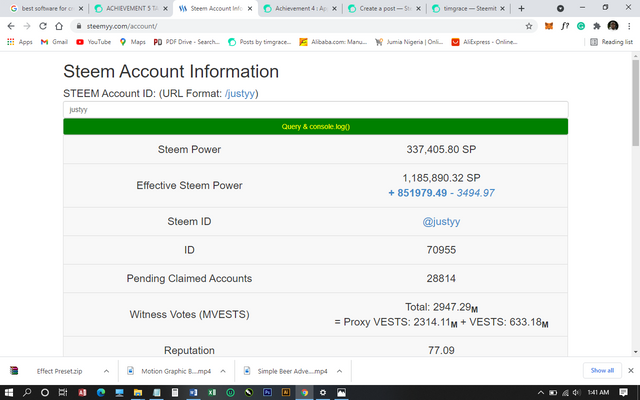Image resolution: width=640 pixels, height=400 pixels.
Task: Click the scrollbar down arrow
Action: pyautogui.click(x=636, y=352)
